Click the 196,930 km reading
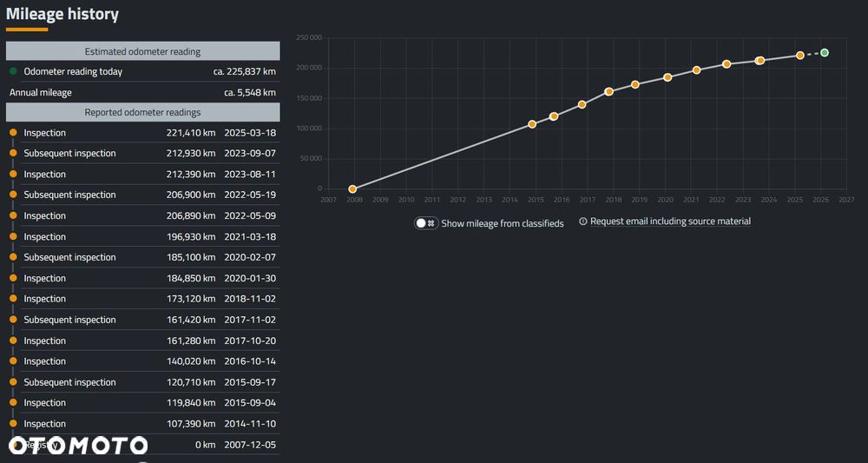Viewport: 868px width, 463px height. (x=191, y=237)
